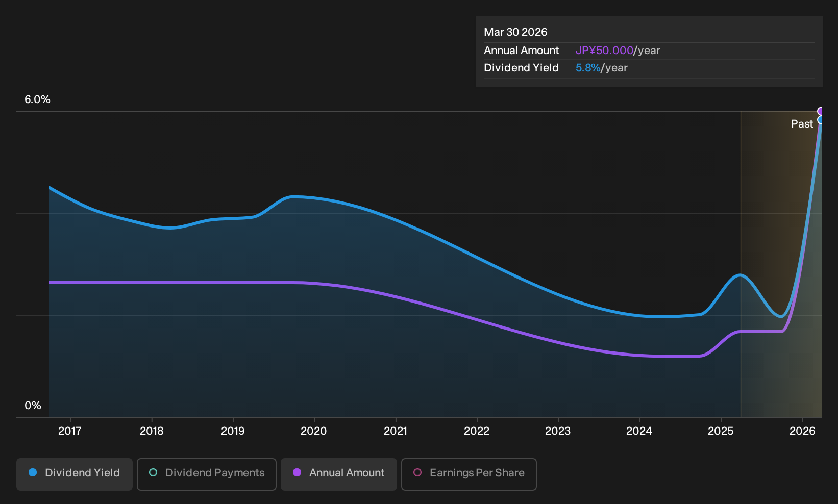Click the 2023 x-axis label
The image size is (838, 504).
click(558, 431)
